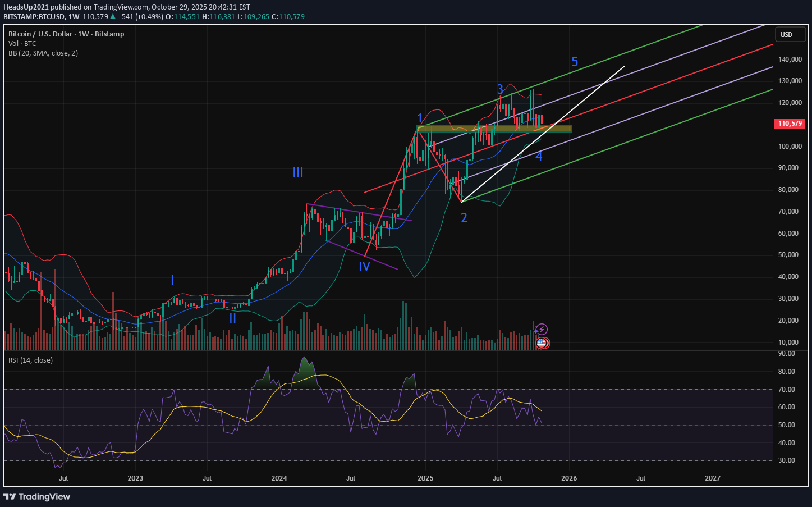Select the blue wave label 5
Screen dimensions: 812x507
click(x=574, y=62)
